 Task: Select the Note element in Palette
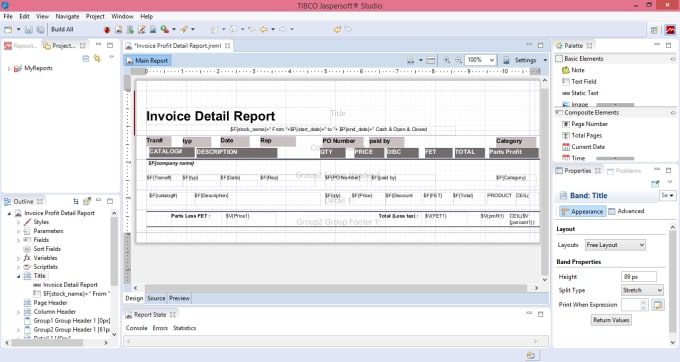(x=573, y=70)
